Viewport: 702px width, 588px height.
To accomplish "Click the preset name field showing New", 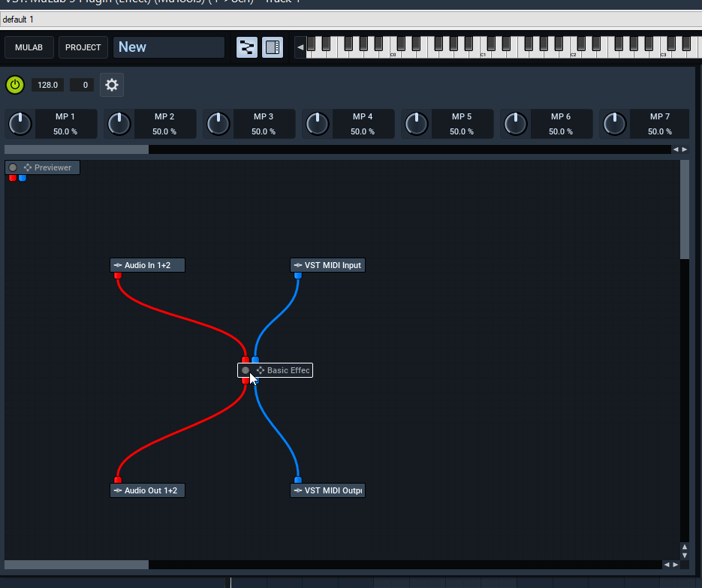I will [x=169, y=47].
